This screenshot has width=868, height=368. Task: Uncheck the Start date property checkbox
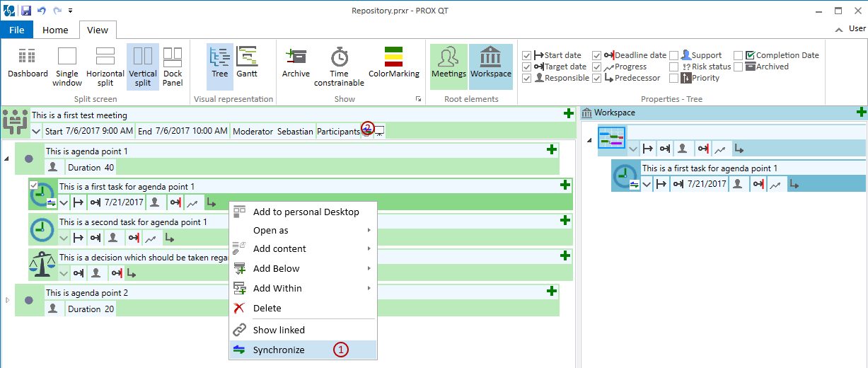click(x=526, y=55)
